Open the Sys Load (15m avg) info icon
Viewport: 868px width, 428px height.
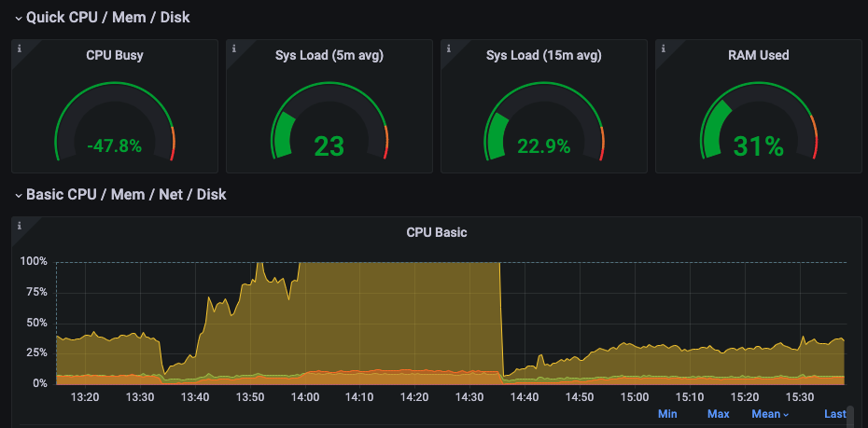click(x=449, y=48)
